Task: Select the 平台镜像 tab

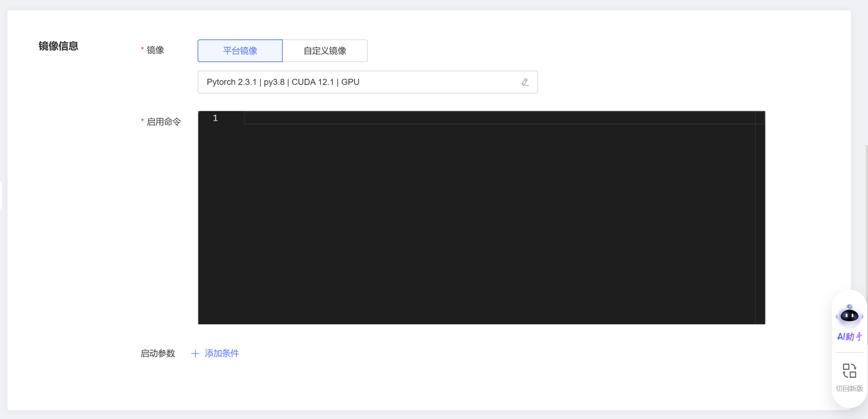Action: 240,51
